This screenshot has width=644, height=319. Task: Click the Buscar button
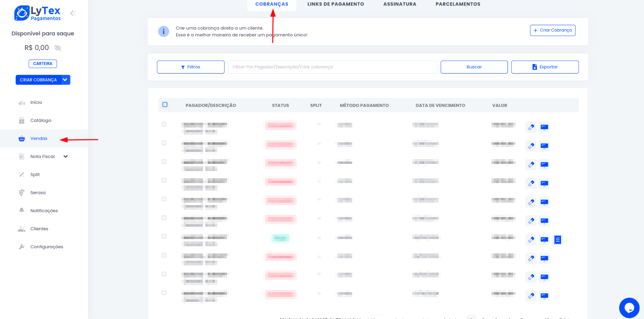(474, 67)
